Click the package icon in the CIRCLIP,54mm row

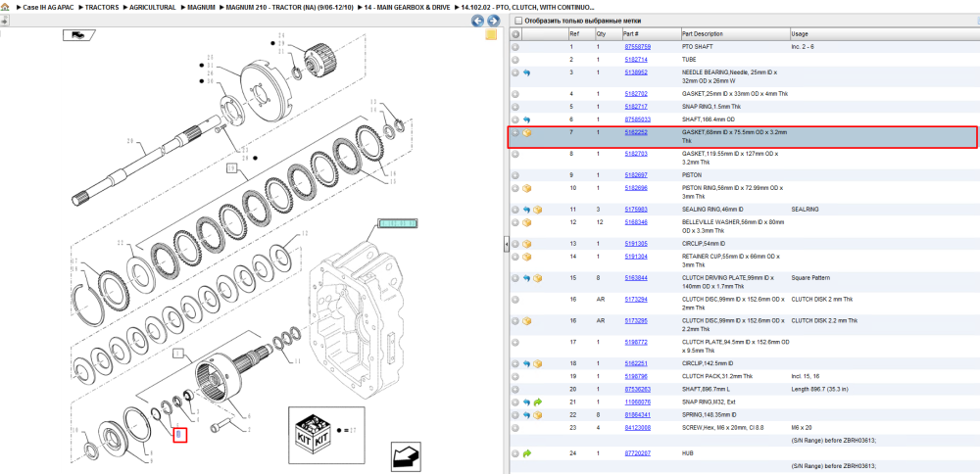tap(526, 244)
